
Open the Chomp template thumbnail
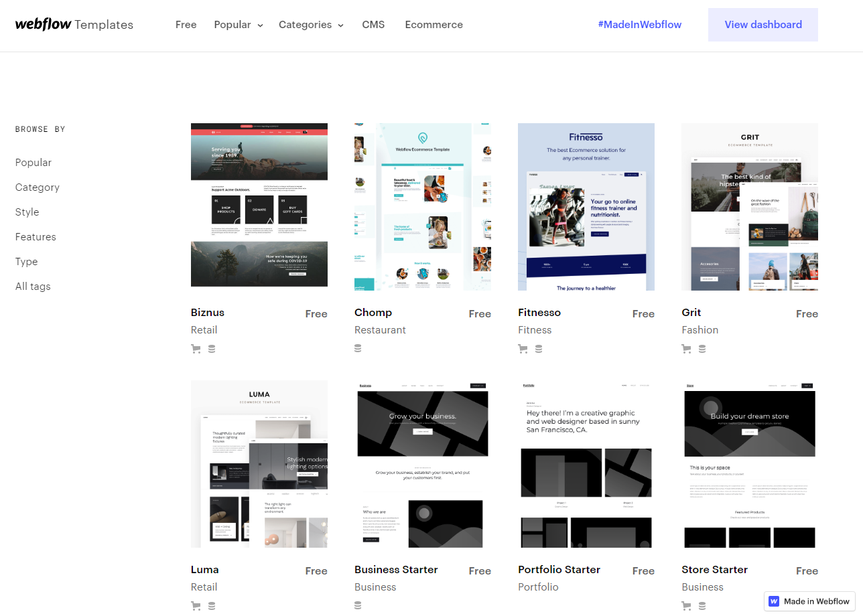coord(423,207)
